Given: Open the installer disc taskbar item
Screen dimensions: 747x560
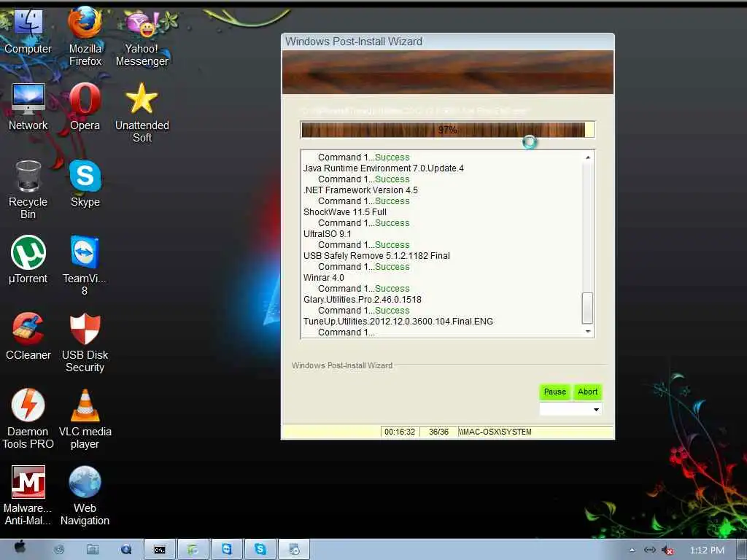Looking at the screenshot, I should click(294, 550).
